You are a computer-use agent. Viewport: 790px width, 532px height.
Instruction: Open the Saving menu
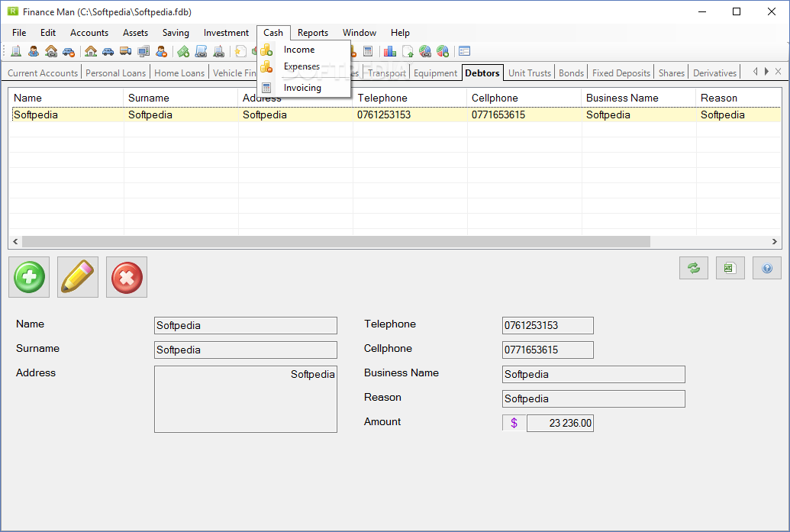click(176, 33)
